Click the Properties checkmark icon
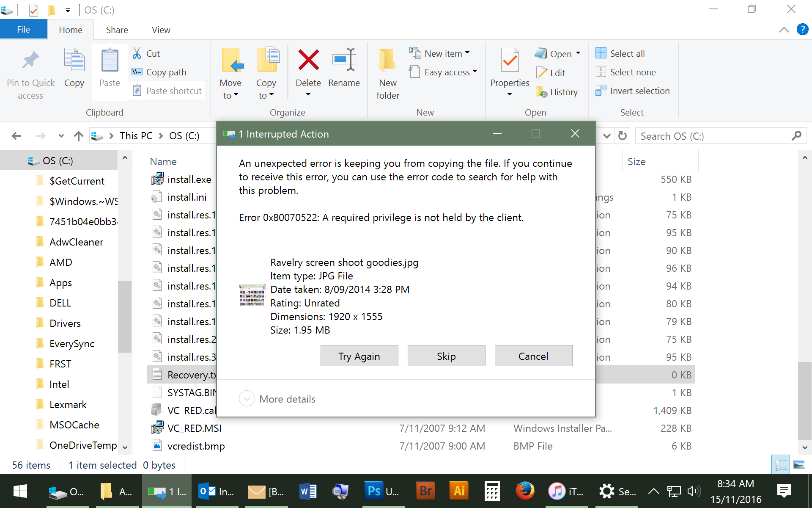The height and width of the screenshot is (508, 812). (x=510, y=60)
